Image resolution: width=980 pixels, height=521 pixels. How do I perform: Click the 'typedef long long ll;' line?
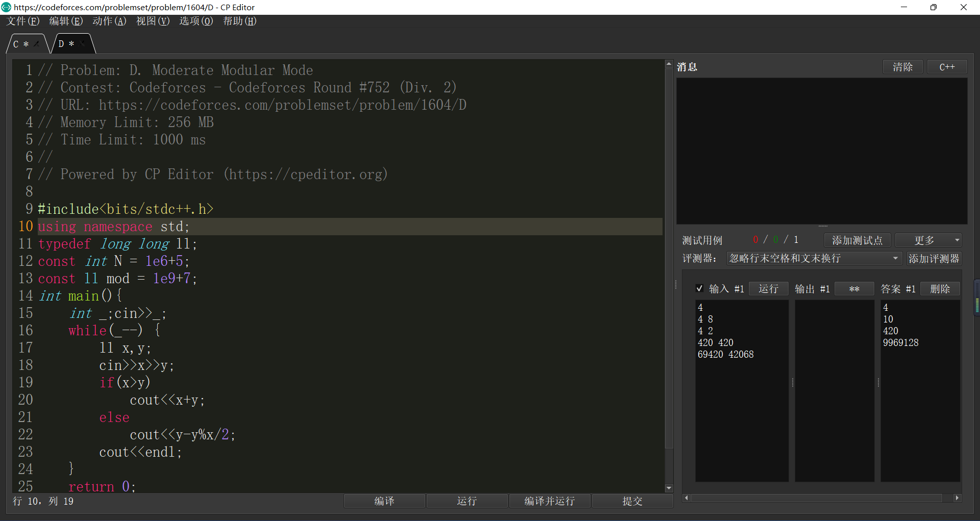117,244
